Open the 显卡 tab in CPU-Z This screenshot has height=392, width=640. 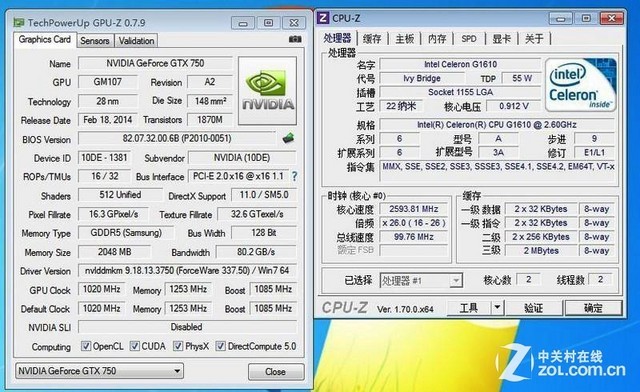[502, 39]
